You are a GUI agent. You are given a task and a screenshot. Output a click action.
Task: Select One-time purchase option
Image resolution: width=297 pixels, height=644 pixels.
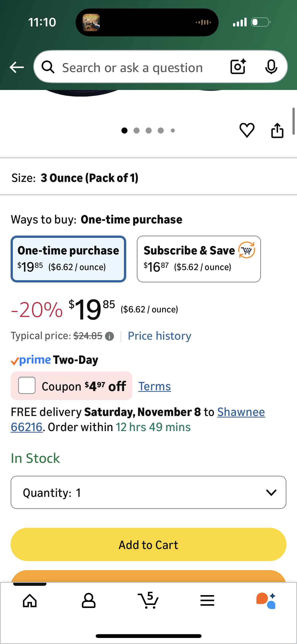[68, 259]
